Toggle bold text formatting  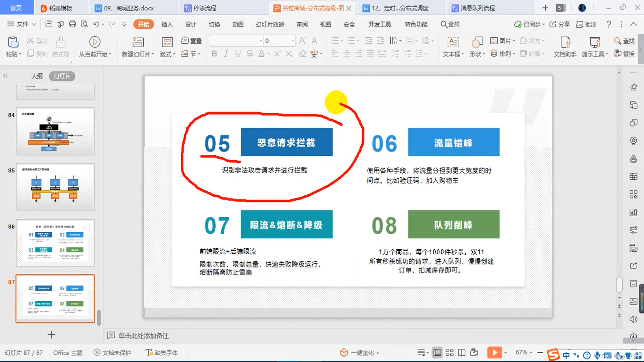coord(214,54)
